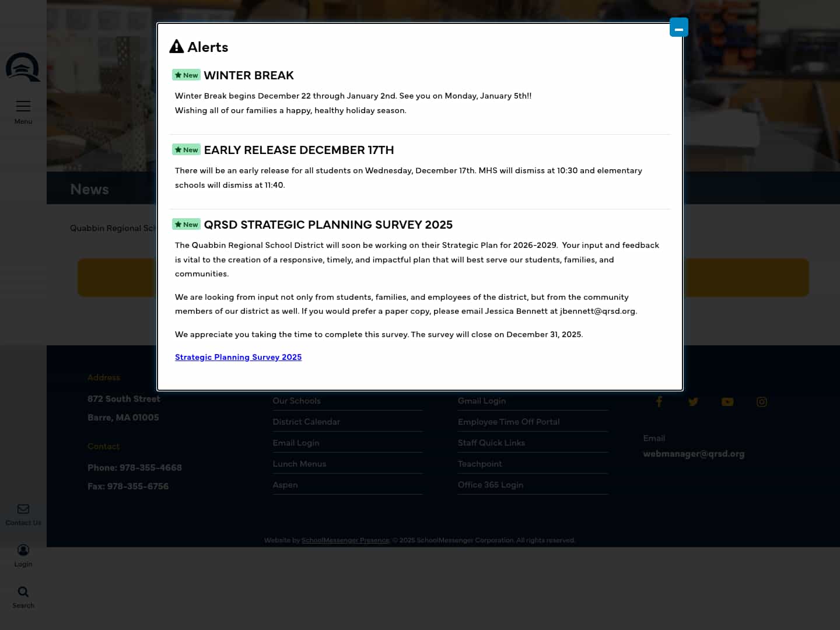Viewport: 840px width, 630px height.
Task: Open Contact Us from the sidebar envelope icon
Action: coord(23,513)
